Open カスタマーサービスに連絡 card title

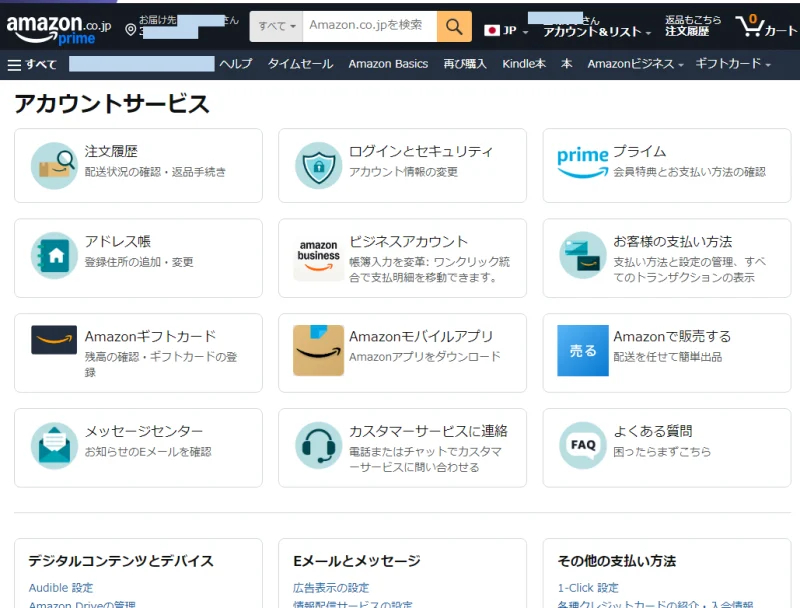click(428, 431)
